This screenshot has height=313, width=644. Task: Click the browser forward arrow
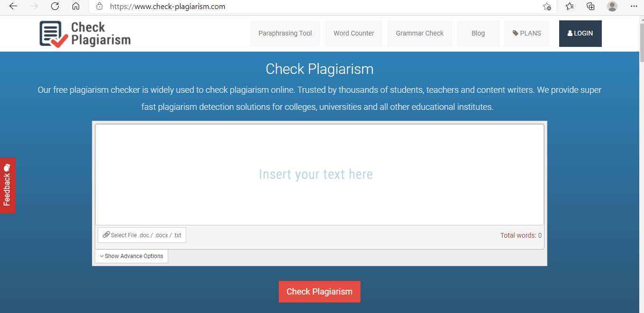click(34, 7)
